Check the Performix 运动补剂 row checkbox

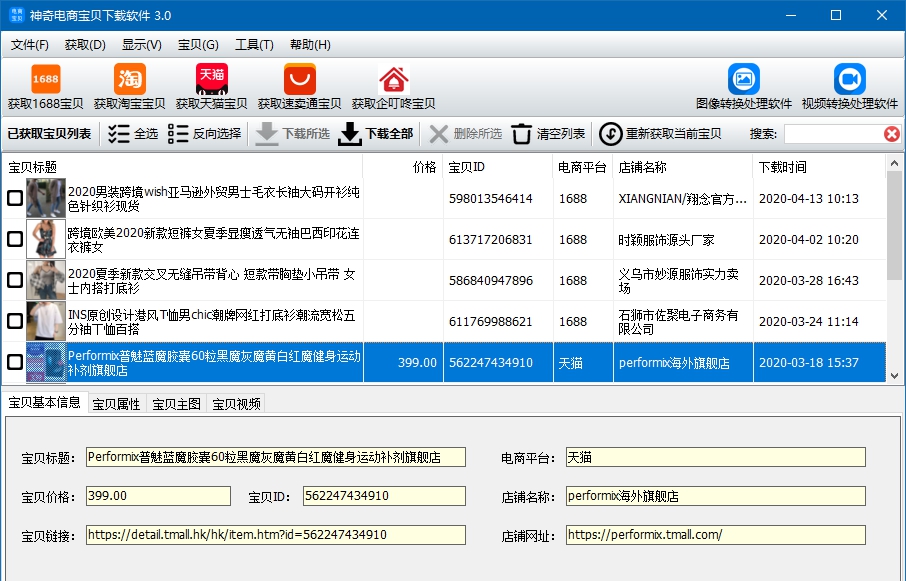pos(13,362)
